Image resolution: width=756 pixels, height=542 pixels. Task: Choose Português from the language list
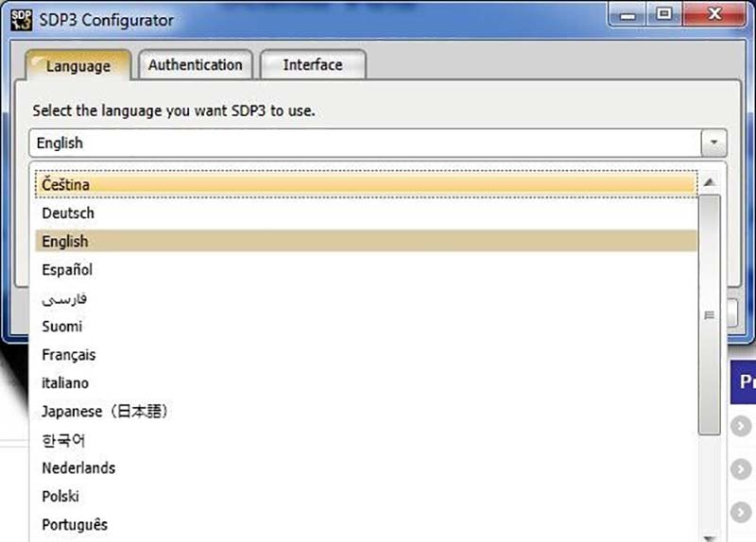click(x=367, y=525)
